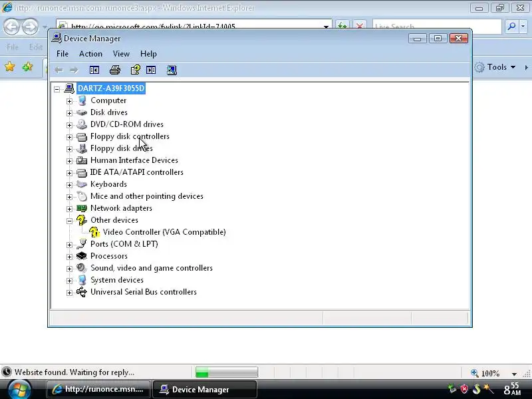The width and height of the screenshot is (532, 399).
Task: Open Internet Explorer Tools menu
Action: [x=495, y=67]
